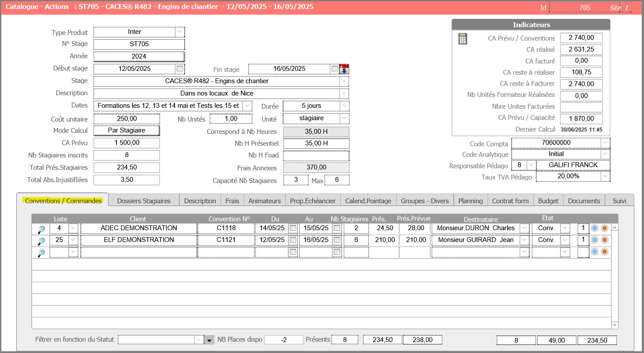This screenshot has width=644, height=353.
Task: Open Au calendar on the empty row
Action: pyautogui.click(x=337, y=252)
